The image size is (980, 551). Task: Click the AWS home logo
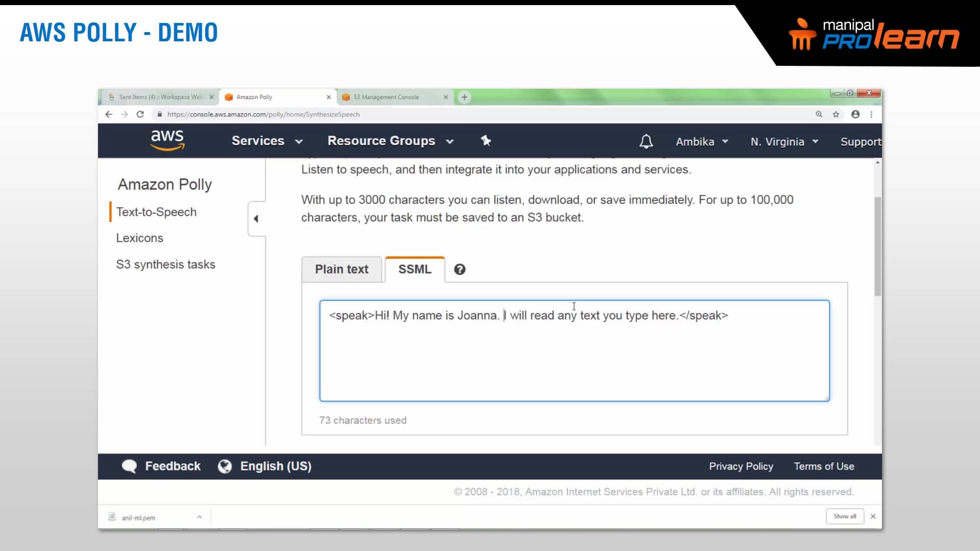pos(167,140)
